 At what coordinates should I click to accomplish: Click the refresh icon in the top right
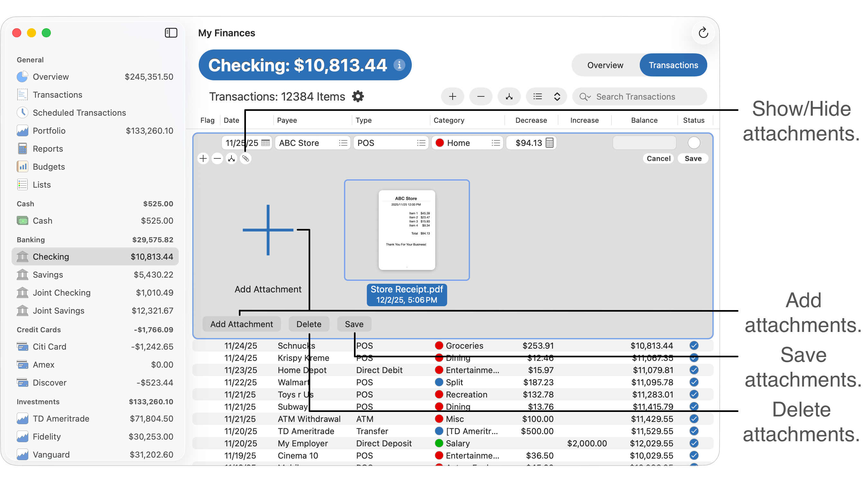(x=703, y=33)
